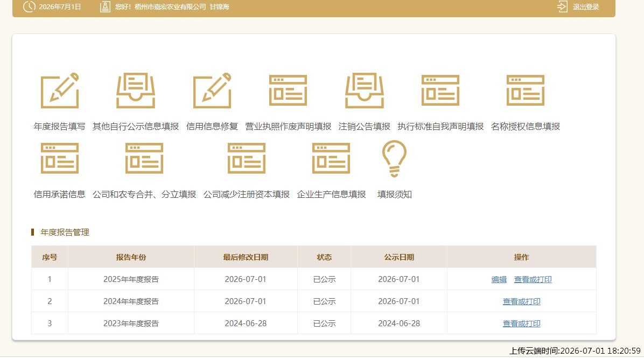Viewport: 644px width, 358px height.
Task: Click the 执行标准自我声明填报 icon
Action: (440, 91)
